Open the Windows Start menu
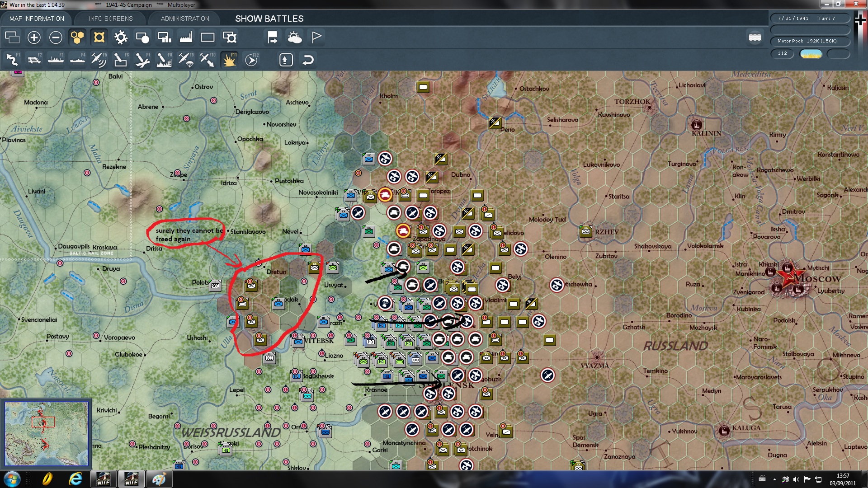This screenshot has height=488, width=868. 12,479
